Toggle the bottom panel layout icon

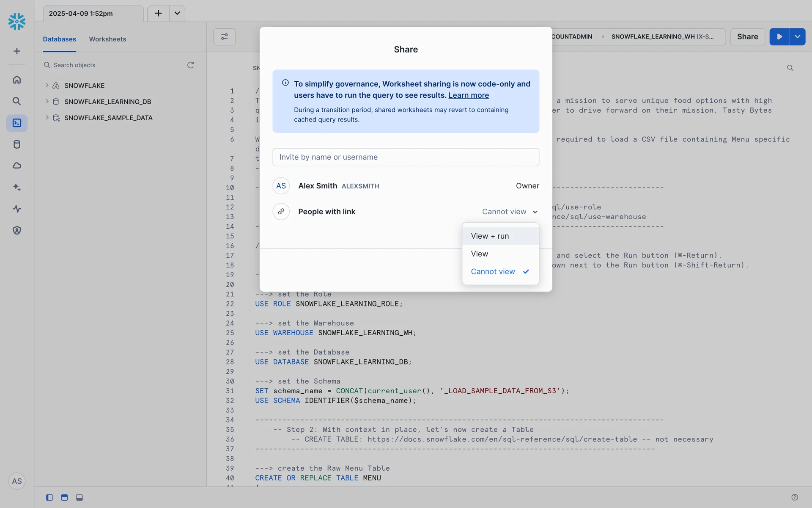80,497
